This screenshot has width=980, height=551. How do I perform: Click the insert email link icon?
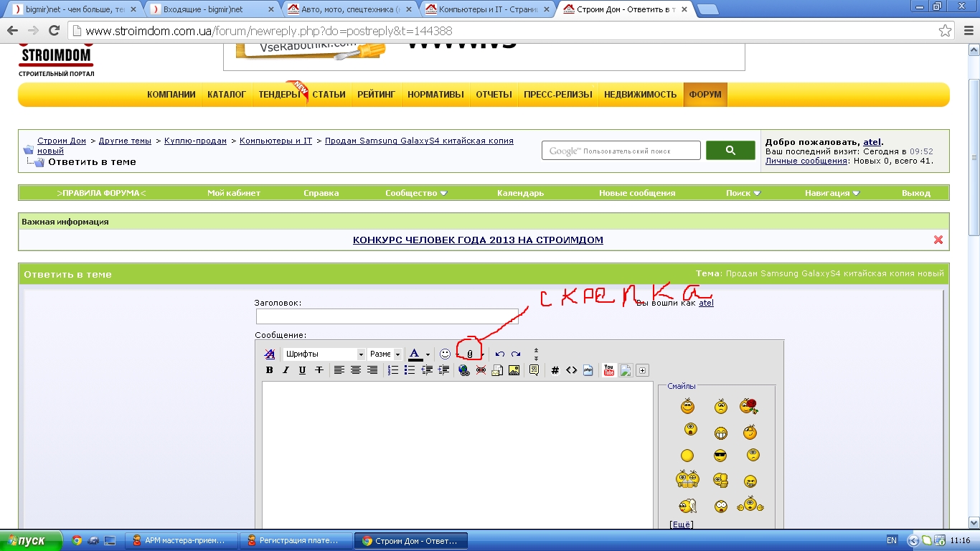497,370
